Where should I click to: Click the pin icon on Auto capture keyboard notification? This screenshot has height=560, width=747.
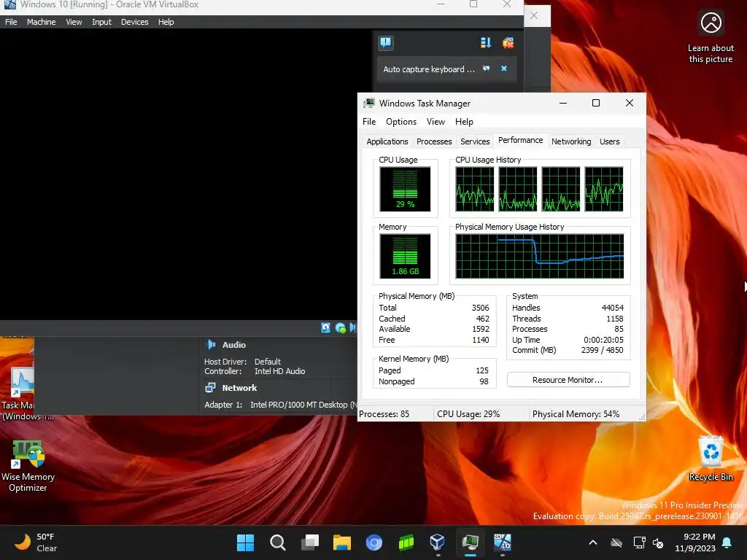[487, 69]
